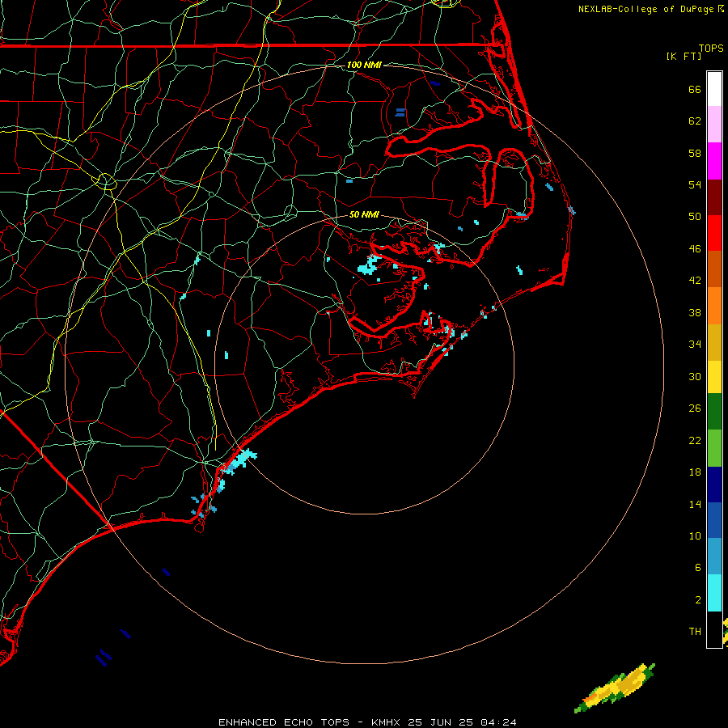
Task: Click the KMHX station identifier
Action: pos(385,722)
